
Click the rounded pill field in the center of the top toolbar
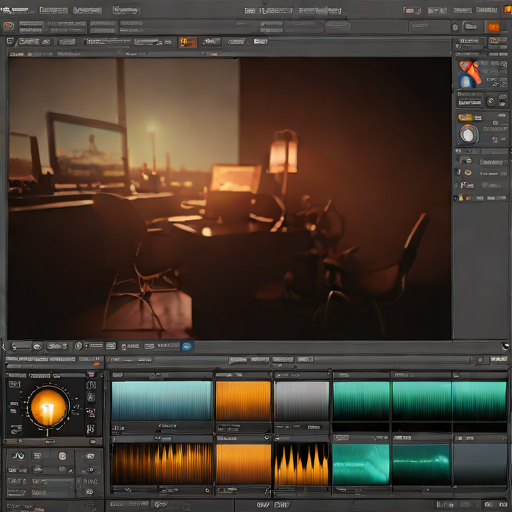337,25
